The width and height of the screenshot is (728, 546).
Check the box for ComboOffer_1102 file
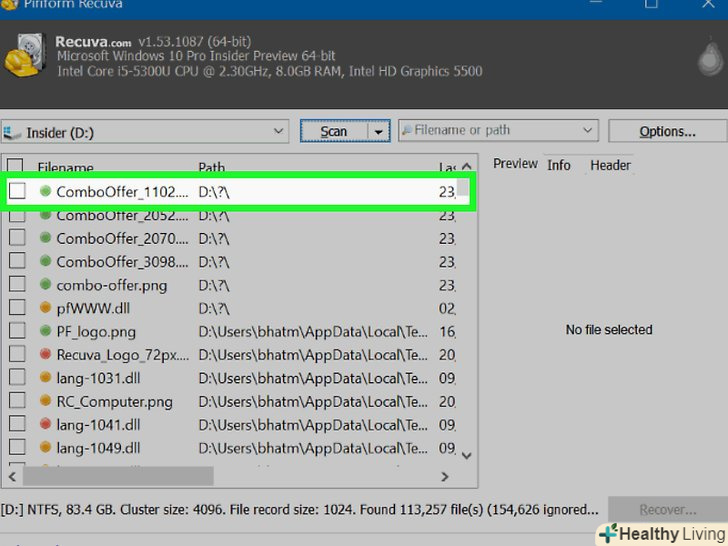click(x=17, y=191)
